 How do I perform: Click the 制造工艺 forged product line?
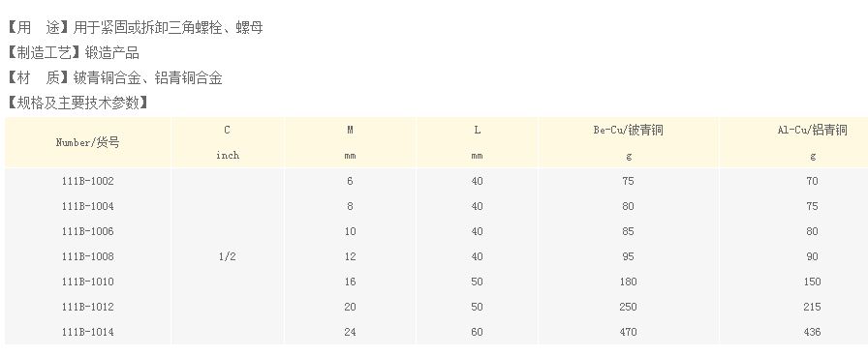tap(73, 52)
